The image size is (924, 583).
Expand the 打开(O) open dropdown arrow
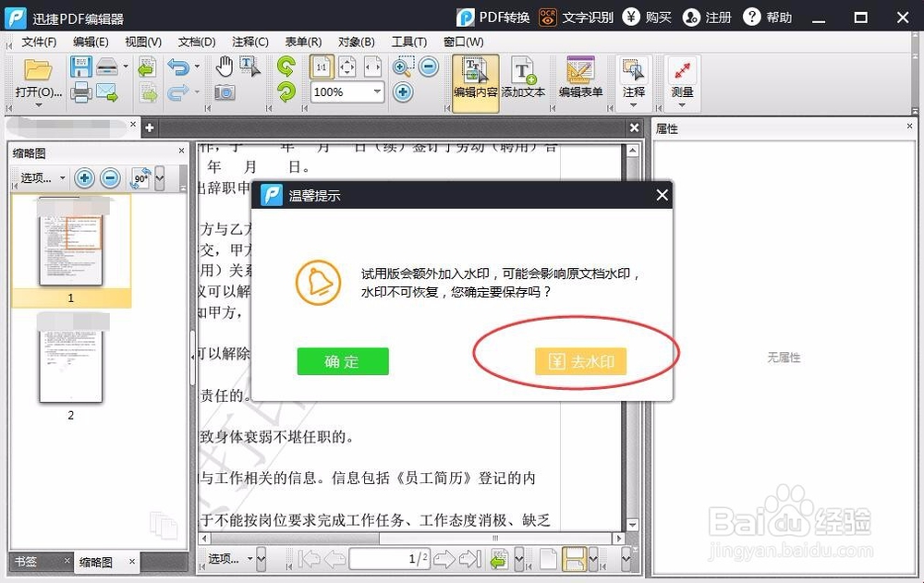(39, 105)
